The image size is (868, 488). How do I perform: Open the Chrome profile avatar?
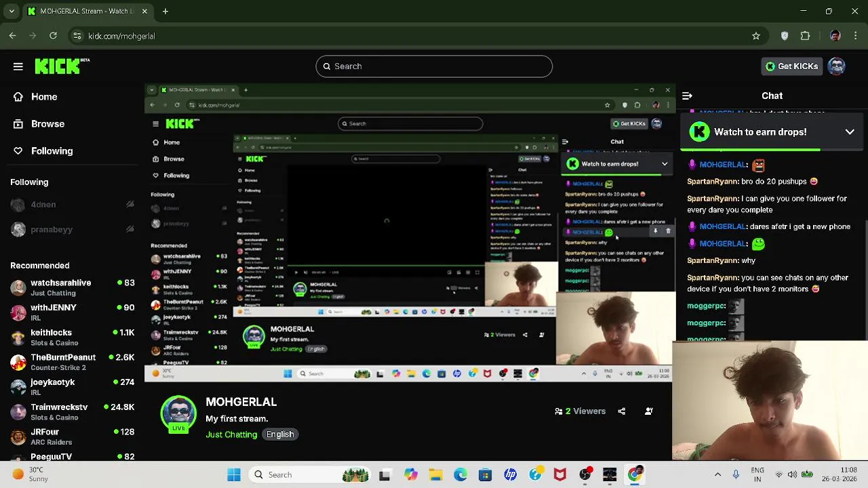point(835,36)
